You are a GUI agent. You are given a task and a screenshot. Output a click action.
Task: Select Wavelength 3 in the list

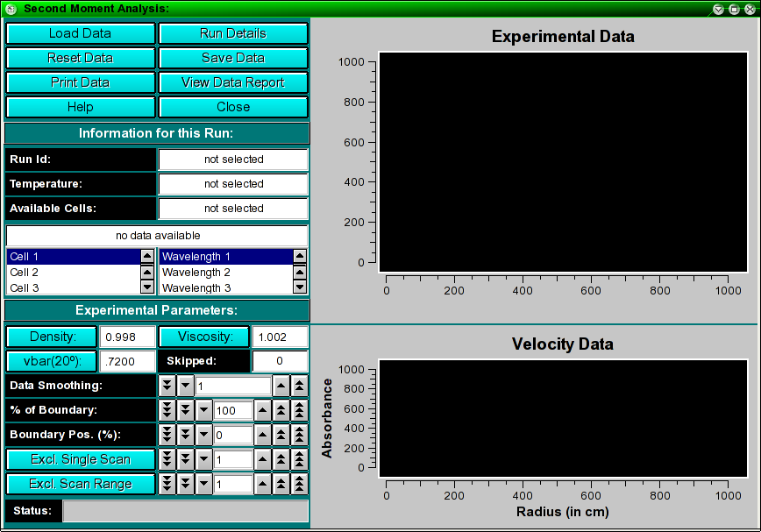pos(224,287)
